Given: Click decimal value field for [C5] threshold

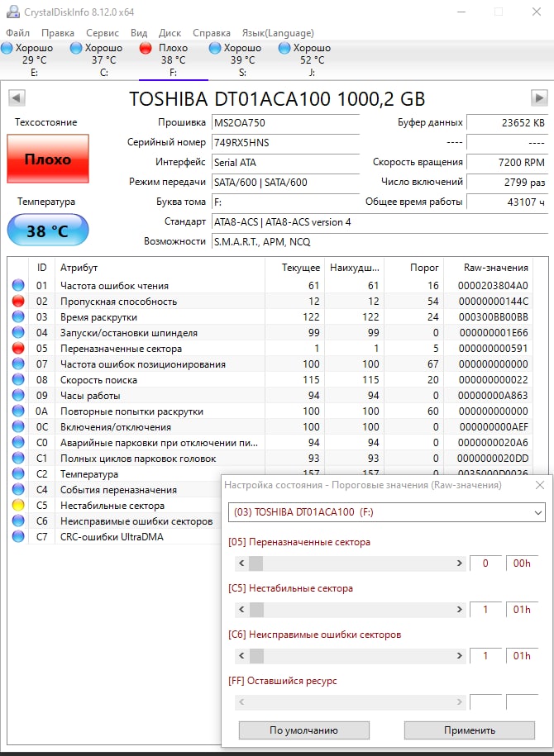Looking at the screenshot, I should [x=485, y=610].
